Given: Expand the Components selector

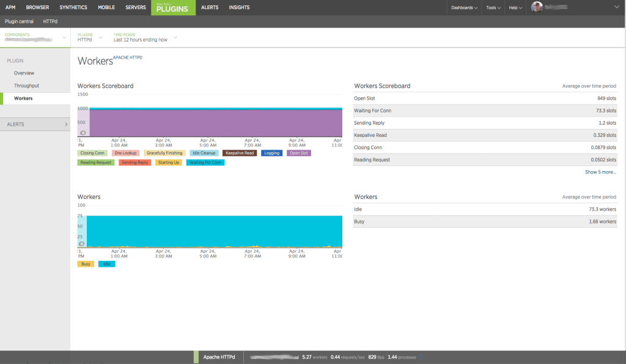Looking at the screenshot, I should [x=35, y=37].
